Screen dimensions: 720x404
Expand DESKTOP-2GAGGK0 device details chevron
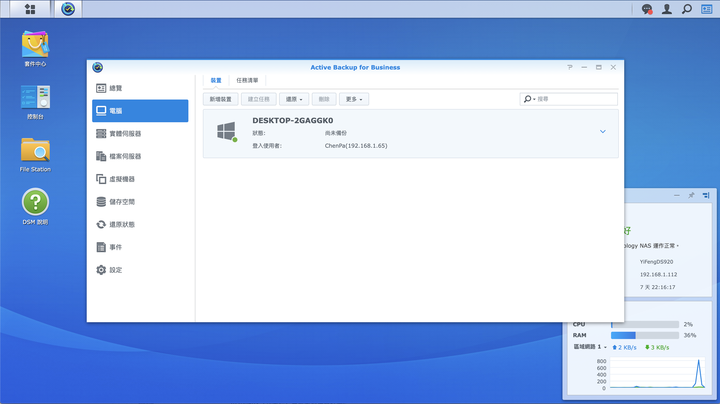[x=602, y=132]
